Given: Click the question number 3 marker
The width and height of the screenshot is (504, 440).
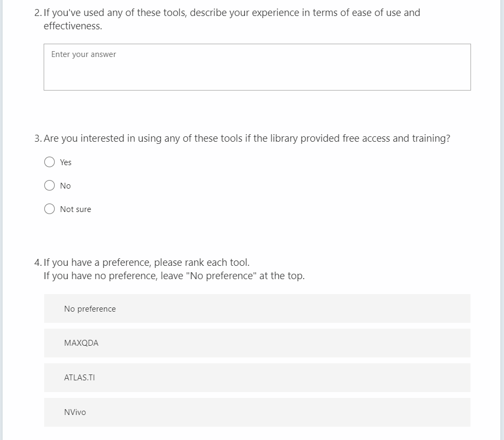Looking at the screenshot, I should pyautogui.click(x=37, y=138).
